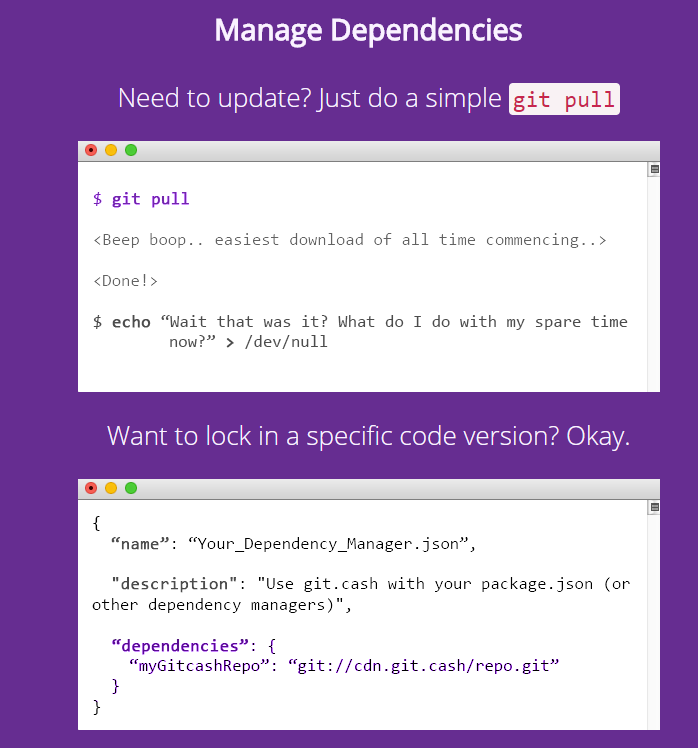Click the 'myGitcashRepo' key
698x748 pixels.
(199, 666)
